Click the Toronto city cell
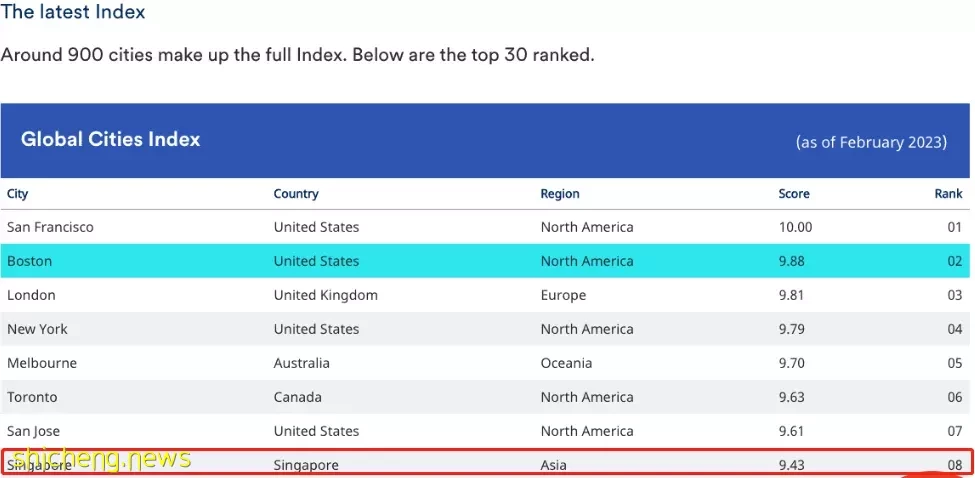 coord(32,397)
